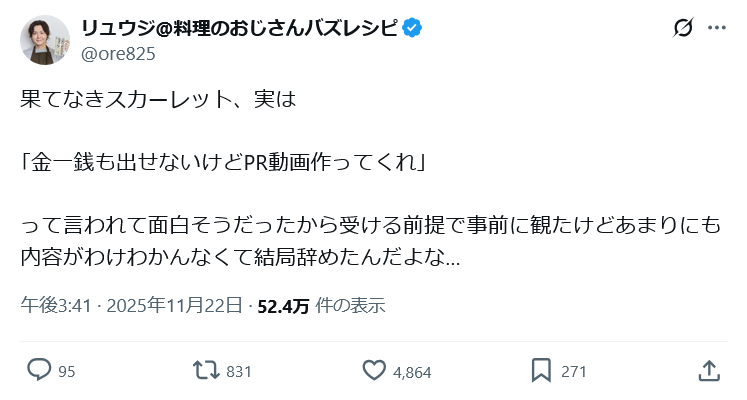
Task: Click the like count 4,864
Action: pos(412,372)
